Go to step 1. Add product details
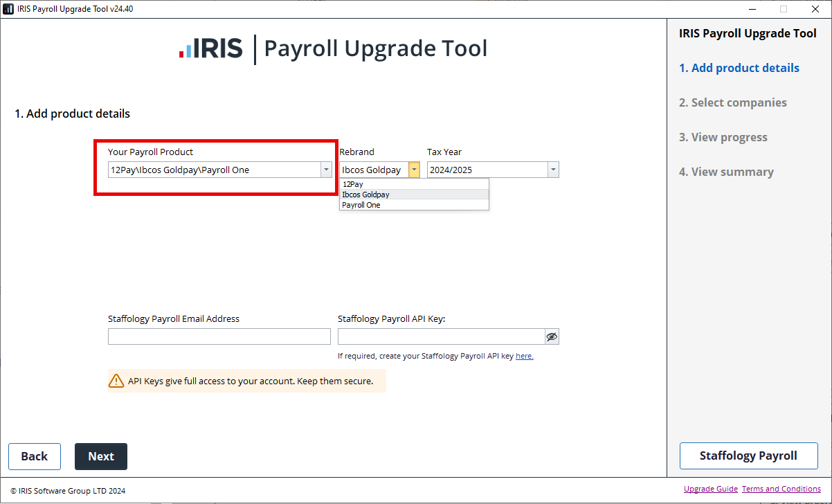Viewport: 832px width, 504px height. [x=739, y=68]
